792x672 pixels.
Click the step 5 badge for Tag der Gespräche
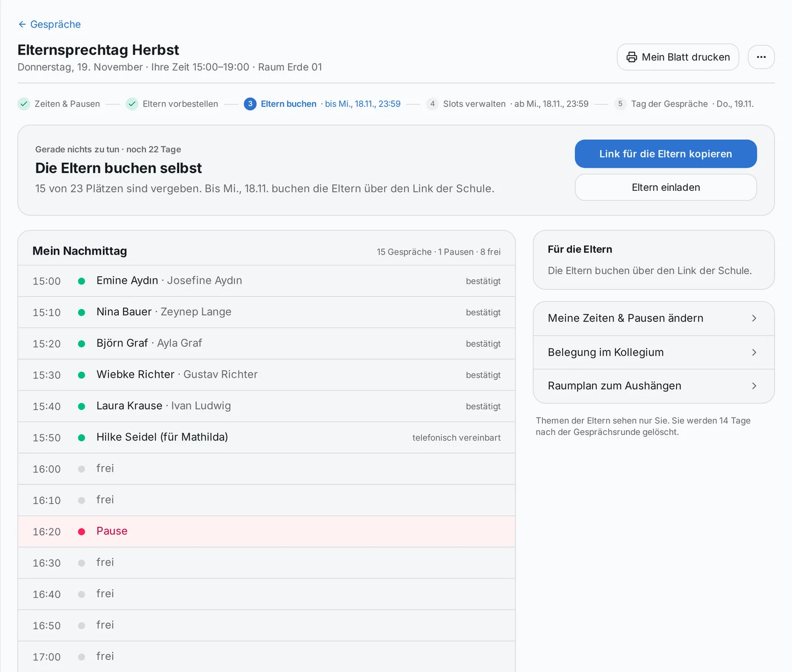click(620, 104)
